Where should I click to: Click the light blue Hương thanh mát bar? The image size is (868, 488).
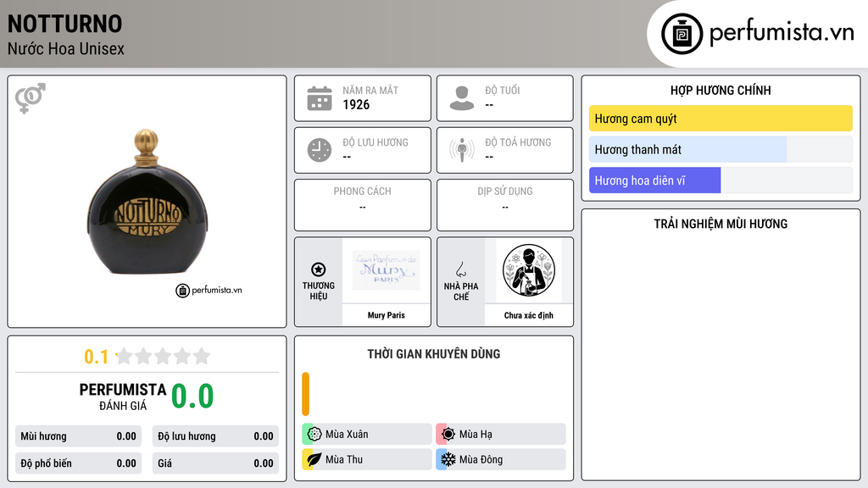(688, 149)
